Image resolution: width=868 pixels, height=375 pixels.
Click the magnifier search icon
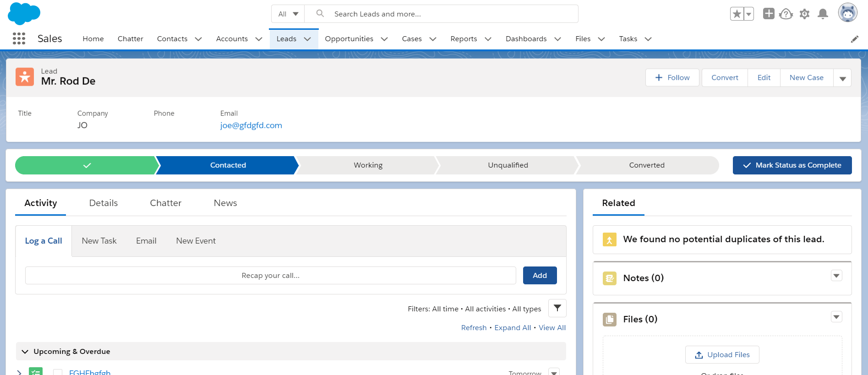320,14
